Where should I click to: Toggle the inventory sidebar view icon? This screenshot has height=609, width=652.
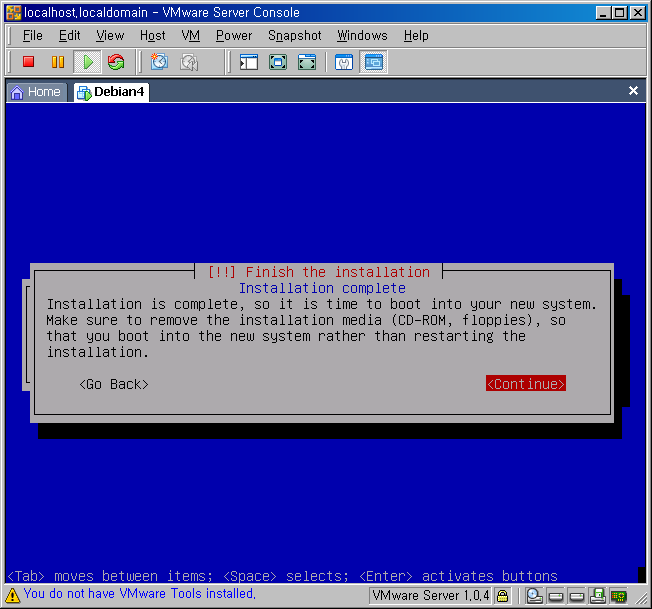click(249, 62)
